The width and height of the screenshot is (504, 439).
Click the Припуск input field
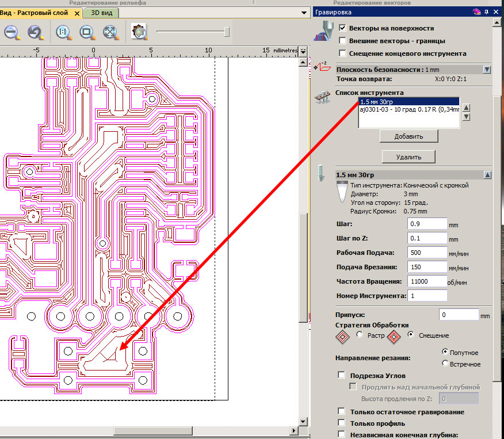coord(459,315)
